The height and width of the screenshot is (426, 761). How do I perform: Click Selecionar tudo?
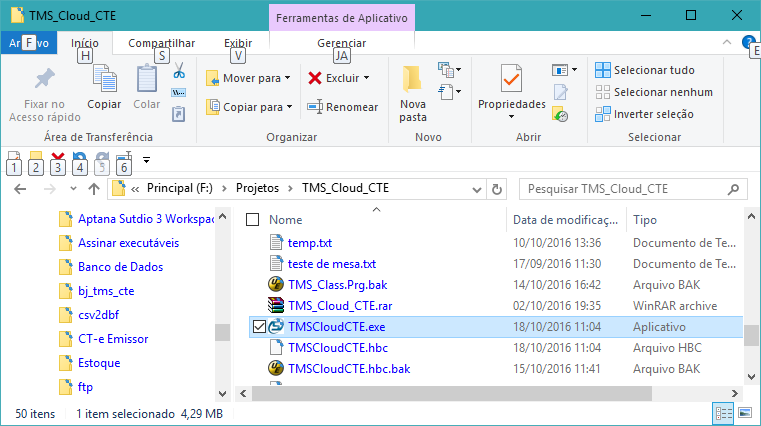645,70
